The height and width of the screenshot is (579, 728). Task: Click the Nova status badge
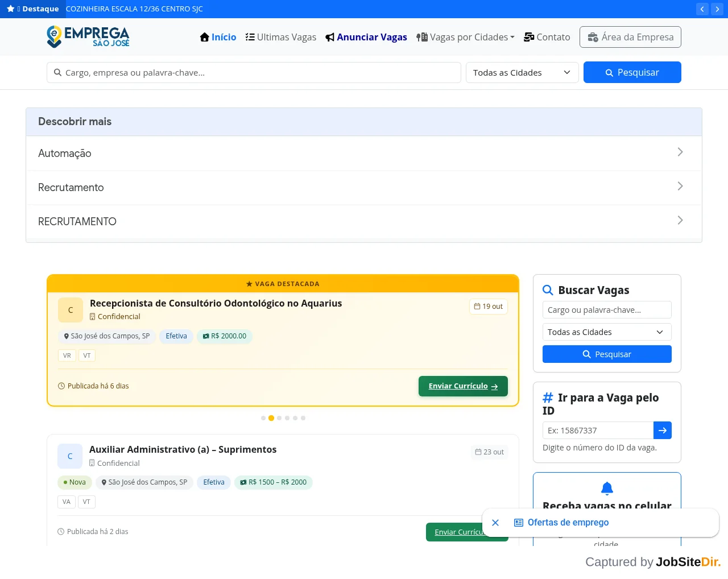coord(75,482)
